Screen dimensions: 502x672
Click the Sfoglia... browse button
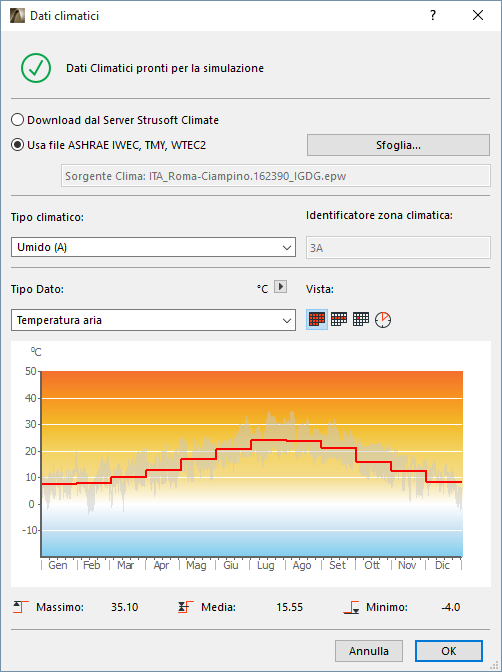398,145
